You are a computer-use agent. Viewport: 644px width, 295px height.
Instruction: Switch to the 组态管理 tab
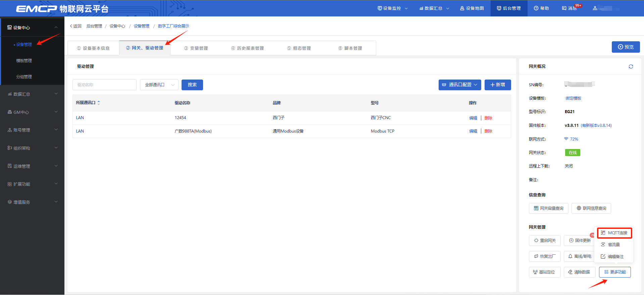pos(299,48)
